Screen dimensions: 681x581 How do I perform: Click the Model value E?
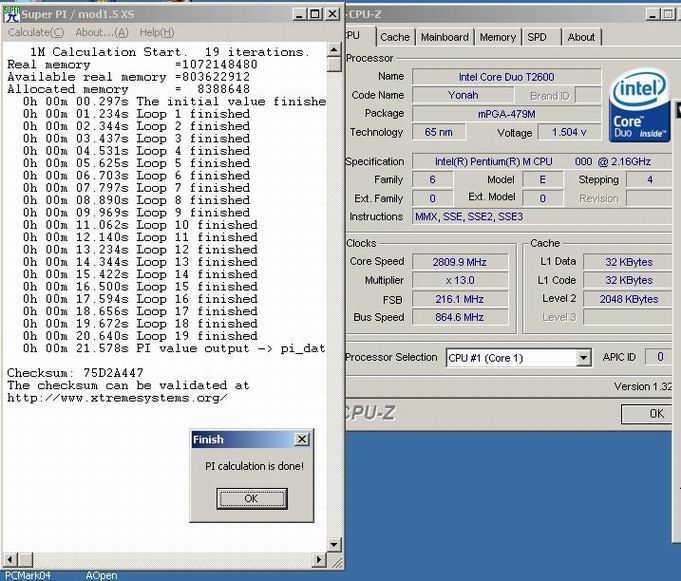[x=542, y=180]
